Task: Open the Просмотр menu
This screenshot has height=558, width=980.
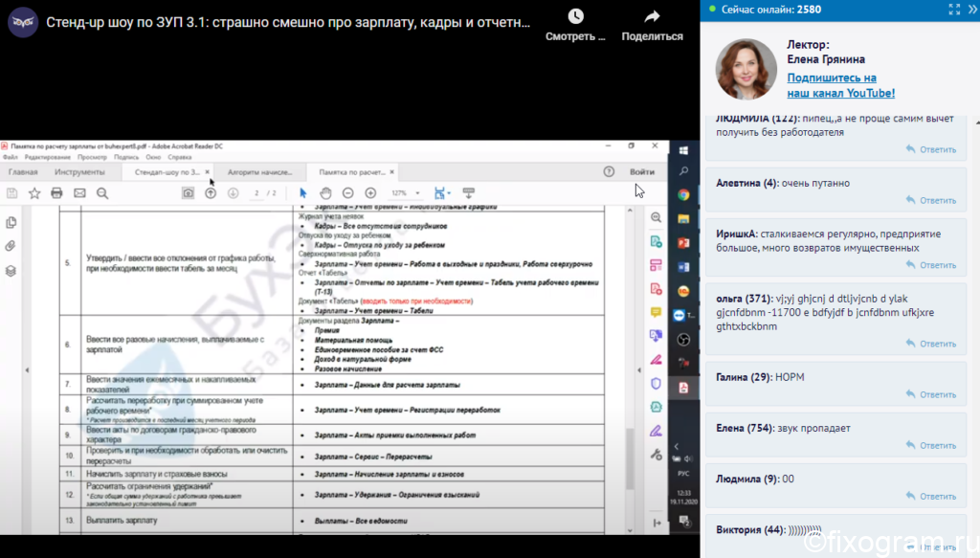Action: (x=92, y=158)
